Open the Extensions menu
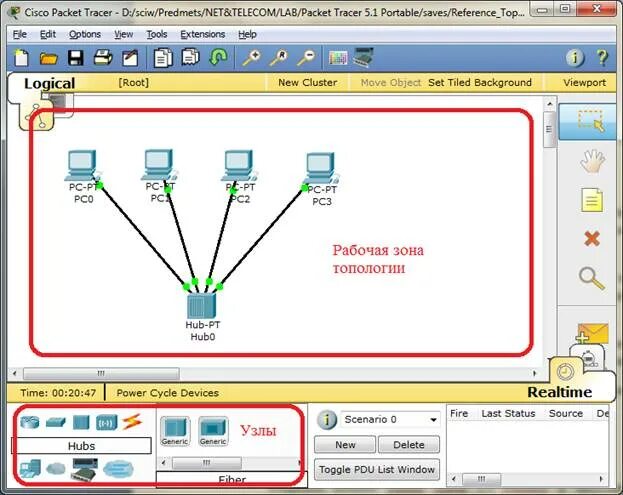This screenshot has height=495, width=623. click(203, 34)
